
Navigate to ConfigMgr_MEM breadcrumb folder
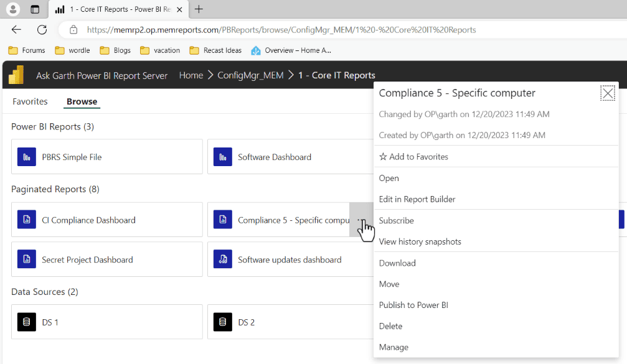pyautogui.click(x=250, y=75)
